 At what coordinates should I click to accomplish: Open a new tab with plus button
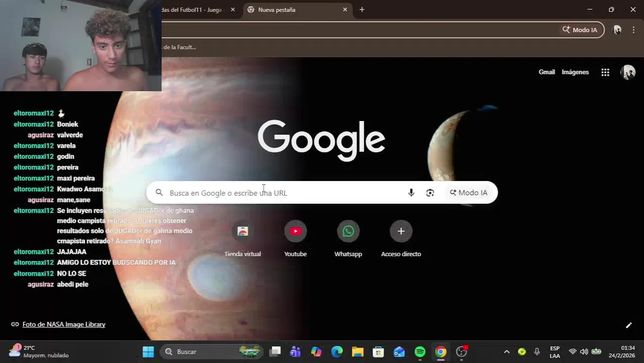click(x=362, y=10)
